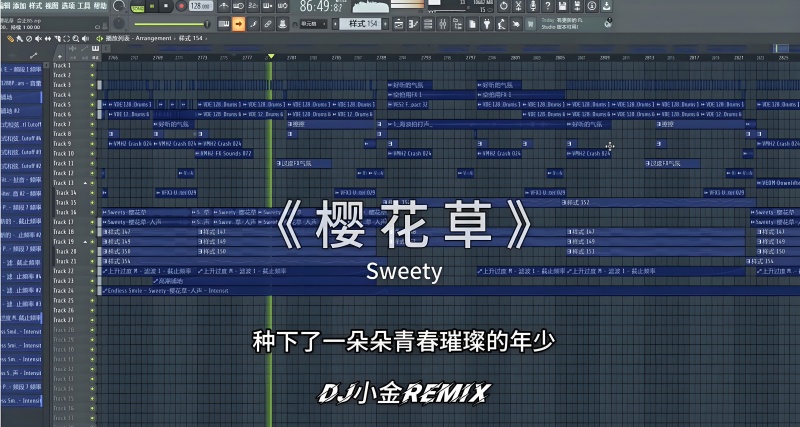
Task: Open the help question mark icon
Action: click(x=547, y=6)
